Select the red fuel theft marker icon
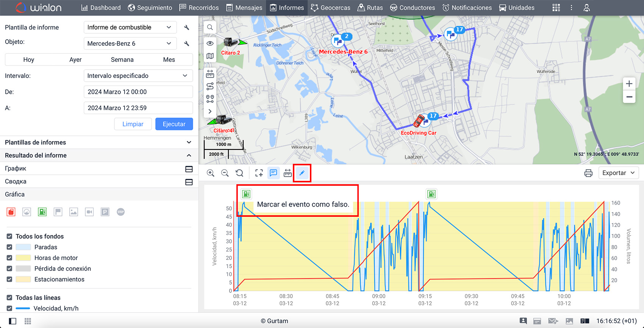Viewport: 644px width, 328px height. [x=11, y=212]
